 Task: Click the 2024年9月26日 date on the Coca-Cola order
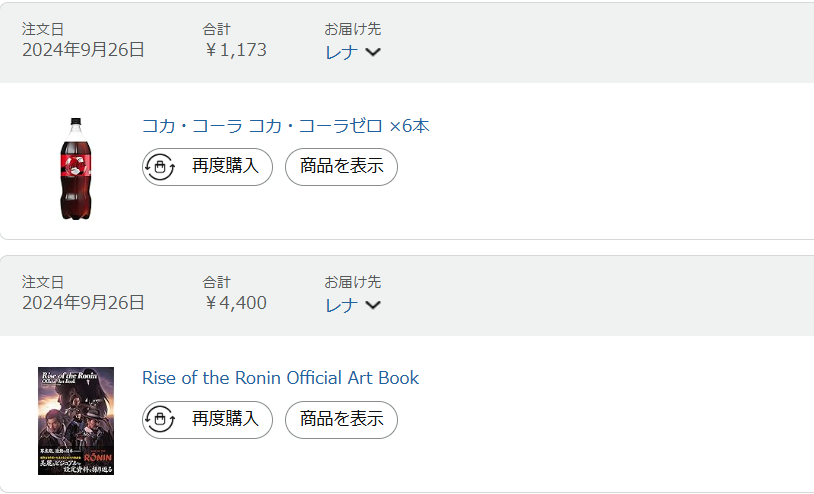pyautogui.click(x=83, y=50)
